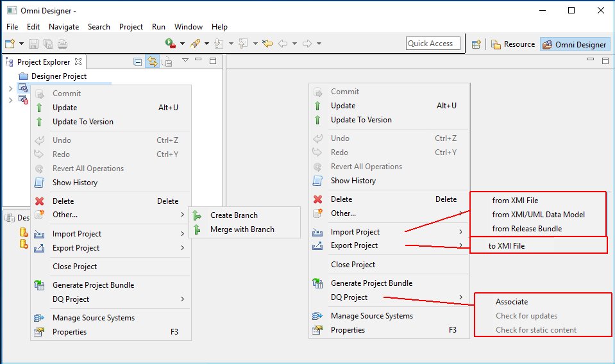This screenshot has height=364, width=615.
Task: Open the New wizard dropdown arrow
Action: click(x=21, y=44)
